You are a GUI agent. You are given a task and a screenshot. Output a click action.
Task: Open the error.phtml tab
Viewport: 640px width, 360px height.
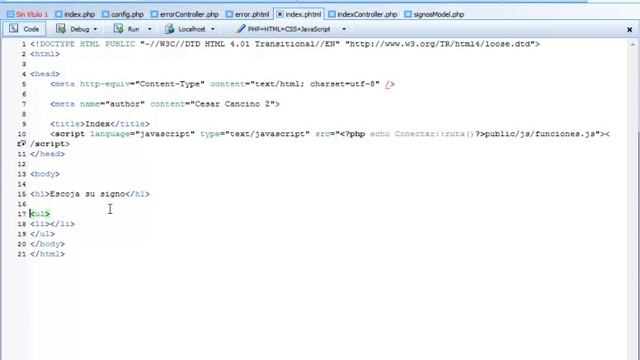click(x=247, y=14)
